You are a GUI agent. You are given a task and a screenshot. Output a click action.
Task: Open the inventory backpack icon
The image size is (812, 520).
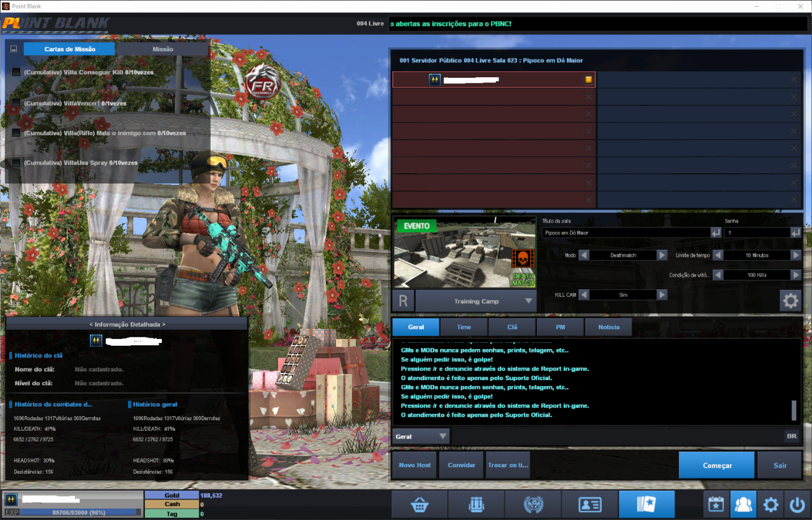point(476,504)
